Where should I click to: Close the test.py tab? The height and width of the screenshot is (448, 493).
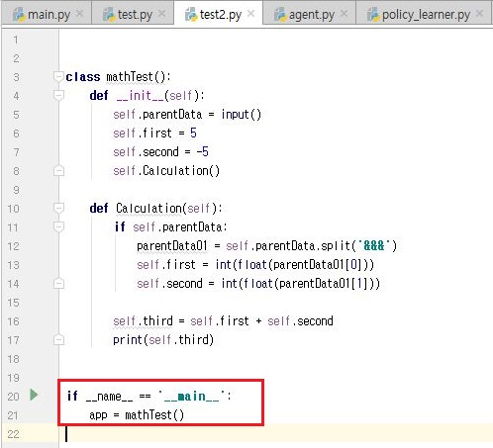pyautogui.click(x=161, y=14)
